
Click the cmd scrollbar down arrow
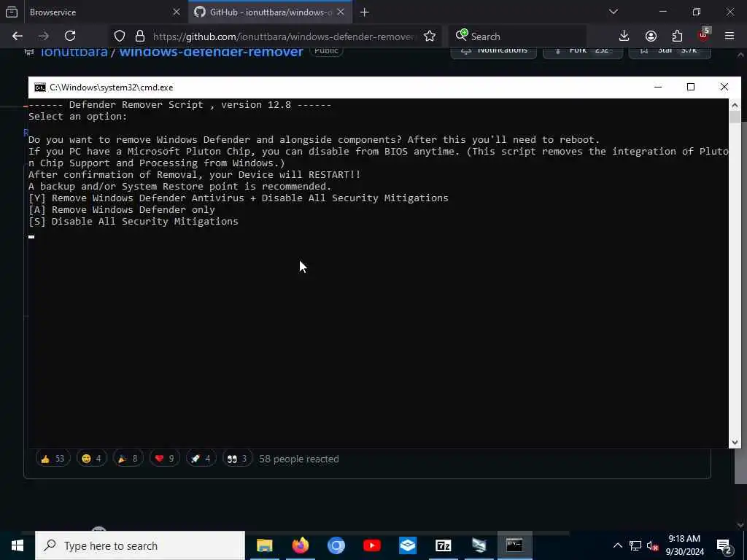pos(735,443)
